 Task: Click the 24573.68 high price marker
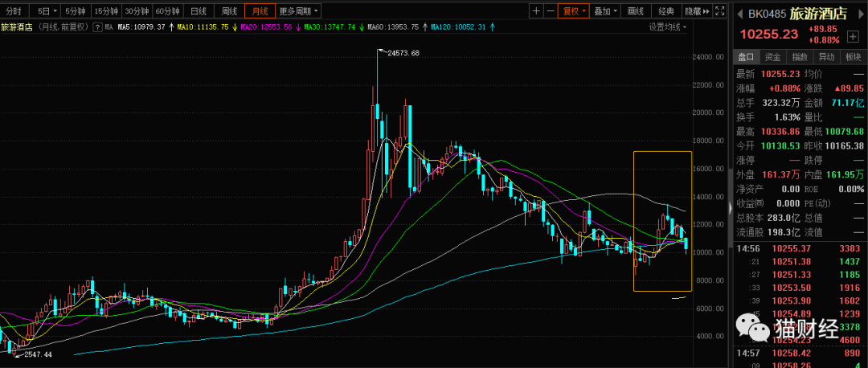point(403,53)
